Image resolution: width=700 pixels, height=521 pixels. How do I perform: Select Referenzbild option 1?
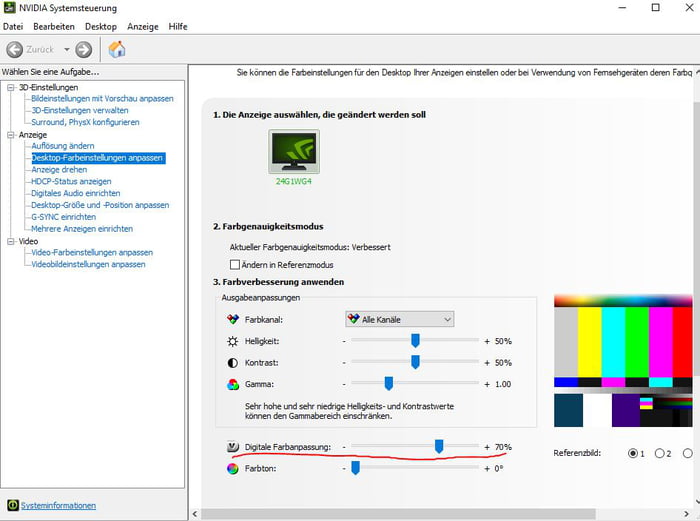pyautogui.click(x=634, y=453)
